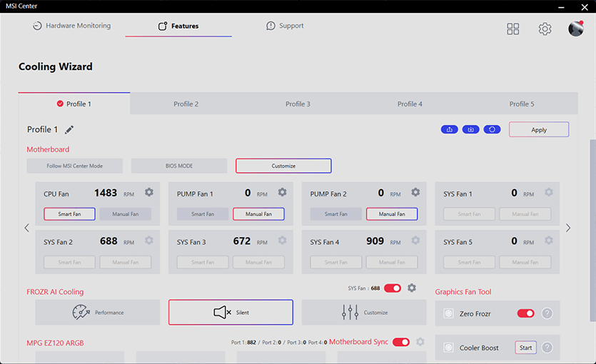Open the Hardware Monitoring tab
596x364 pixels.
71,26
